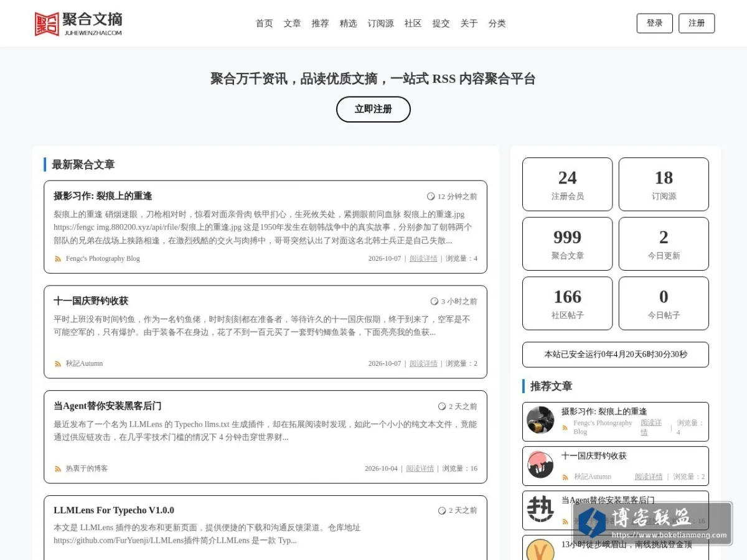Image resolution: width=747 pixels, height=560 pixels.
Task: Click the 聚合文章 stats card showing 999
Action: (x=567, y=244)
